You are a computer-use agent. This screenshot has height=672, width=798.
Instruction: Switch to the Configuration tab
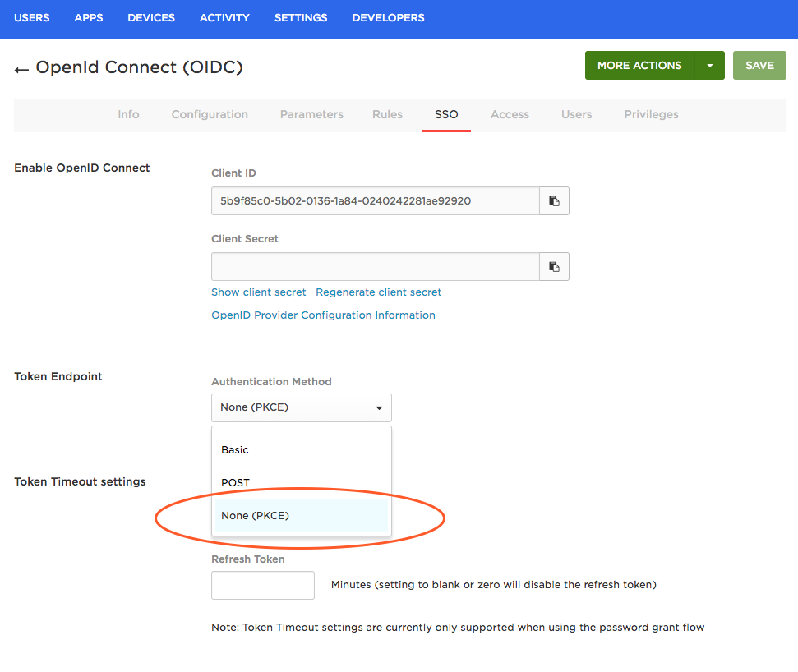pos(209,114)
